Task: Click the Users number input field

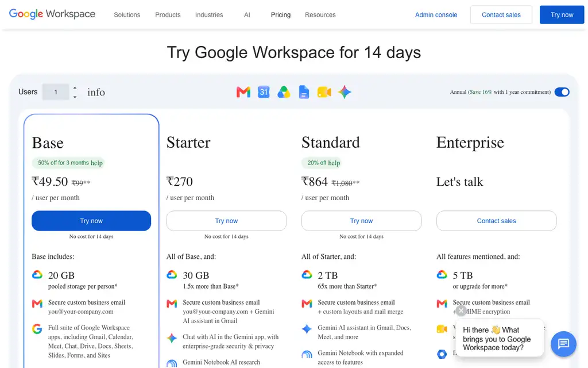Action: point(56,92)
